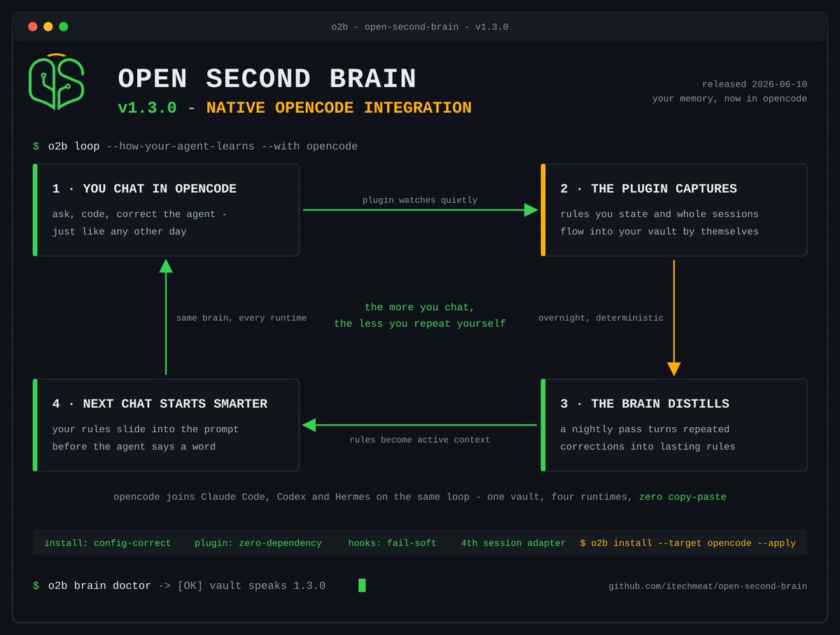Click the 'overnight, deterministic' label
The height and width of the screenshot is (635, 840).
click(601, 318)
